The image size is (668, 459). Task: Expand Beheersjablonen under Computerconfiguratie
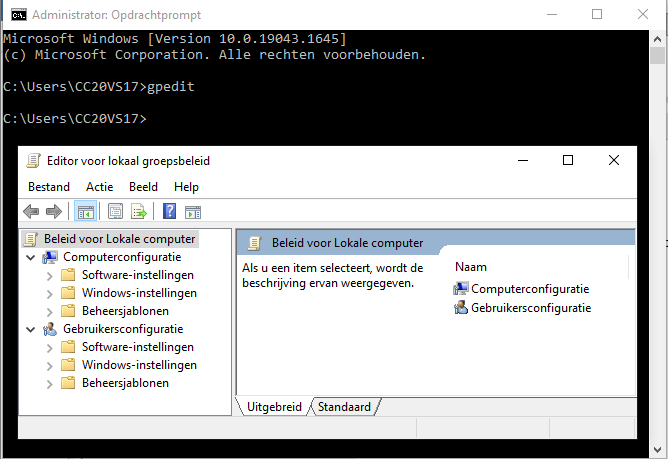pyautogui.click(x=49, y=312)
